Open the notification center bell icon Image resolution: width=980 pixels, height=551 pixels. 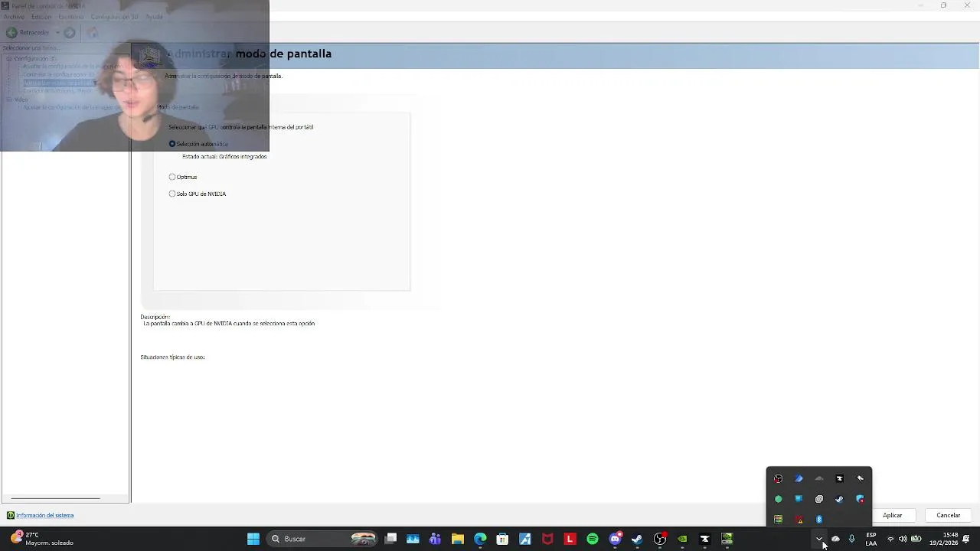(966, 539)
